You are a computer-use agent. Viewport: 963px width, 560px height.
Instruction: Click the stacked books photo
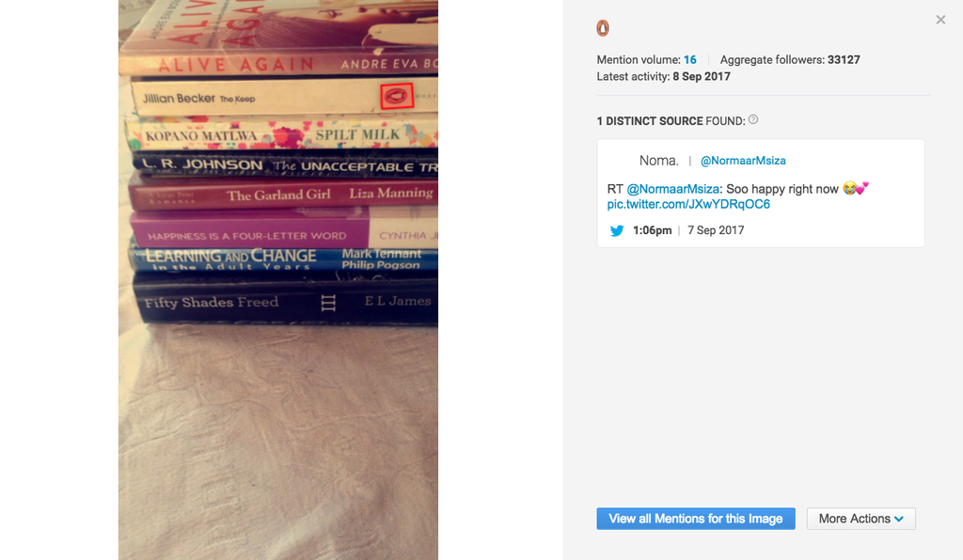pyautogui.click(x=278, y=280)
